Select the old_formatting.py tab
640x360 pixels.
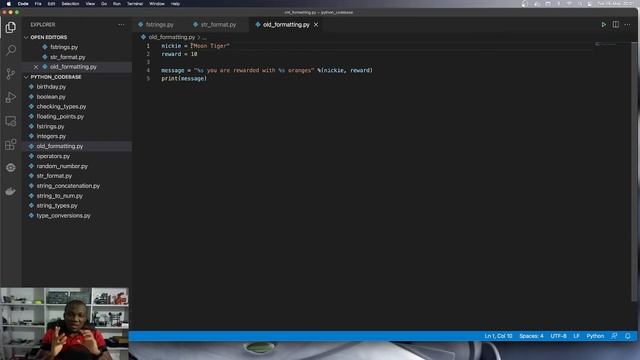(285, 24)
